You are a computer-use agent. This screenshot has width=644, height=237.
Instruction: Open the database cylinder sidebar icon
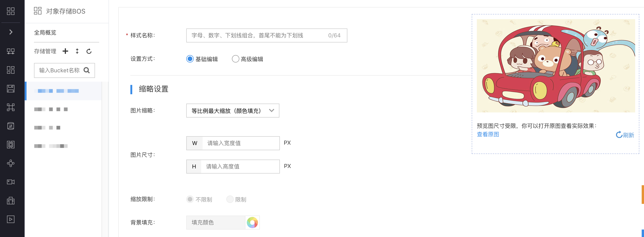[11, 126]
